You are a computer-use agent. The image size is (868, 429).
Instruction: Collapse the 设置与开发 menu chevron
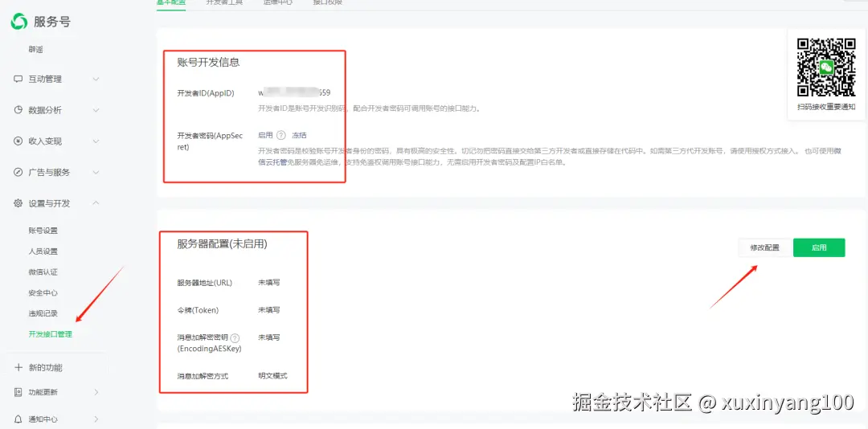click(96, 203)
